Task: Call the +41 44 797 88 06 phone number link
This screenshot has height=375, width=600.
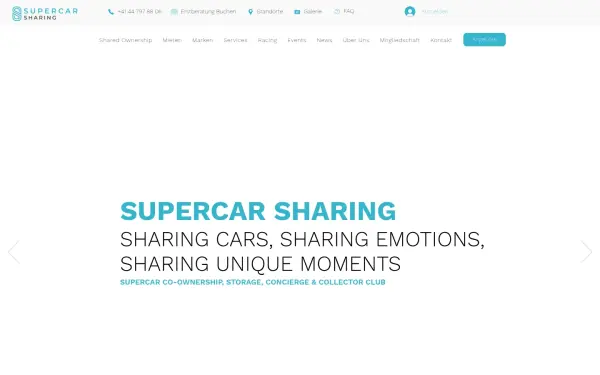Action: pyautogui.click(x=140, y=11)
